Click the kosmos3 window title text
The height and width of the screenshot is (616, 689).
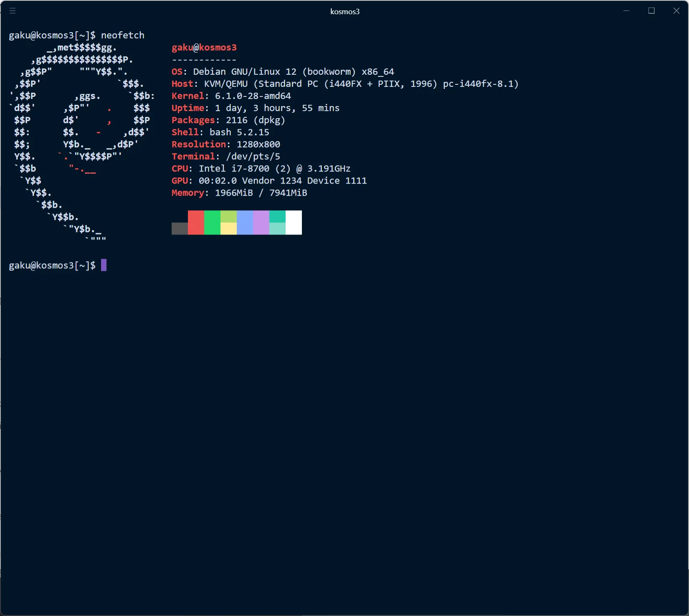coord(344,12)
